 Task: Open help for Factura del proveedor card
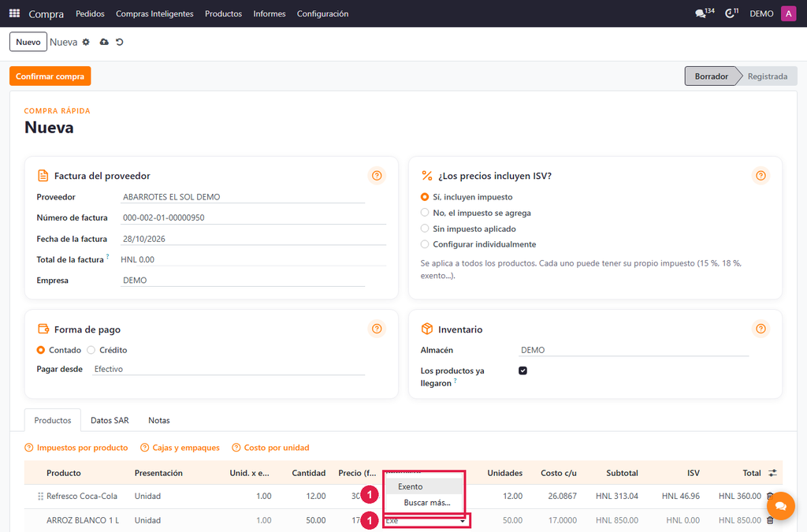coord(377,176)
